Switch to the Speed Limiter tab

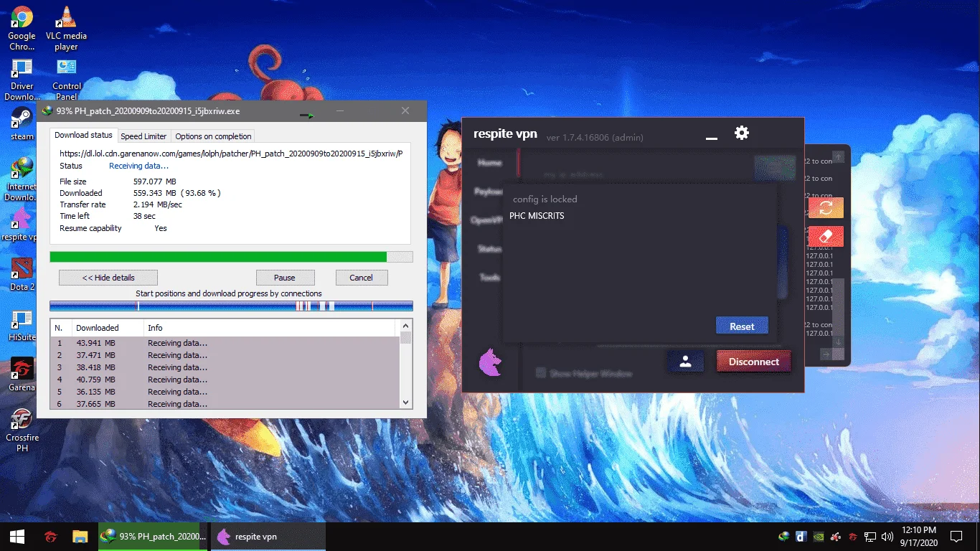[143, 136]
